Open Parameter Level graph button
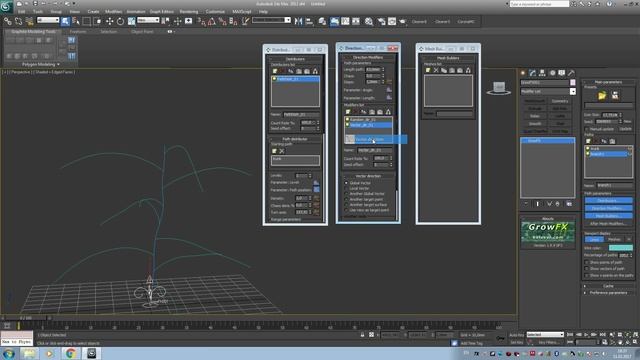 tap(316, 182)
